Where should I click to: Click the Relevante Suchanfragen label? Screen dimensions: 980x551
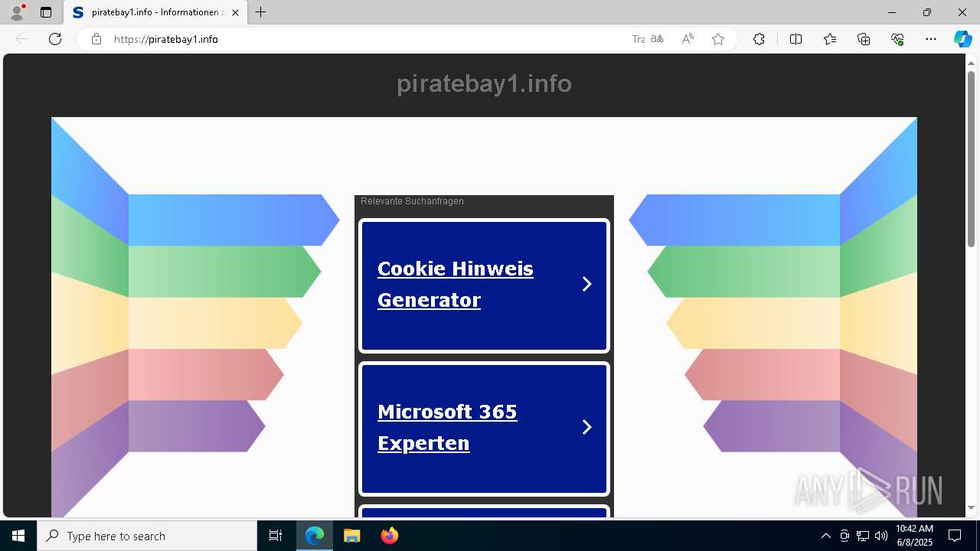(412, 201)
